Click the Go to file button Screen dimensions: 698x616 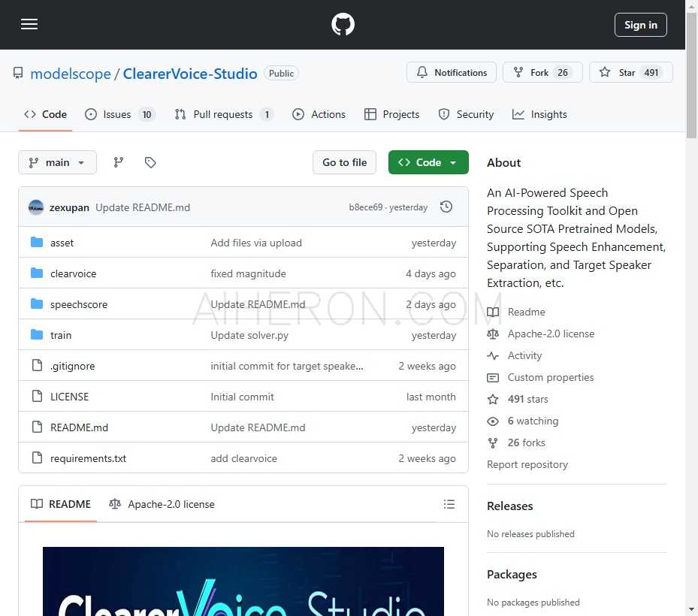(x=345, y=162)
